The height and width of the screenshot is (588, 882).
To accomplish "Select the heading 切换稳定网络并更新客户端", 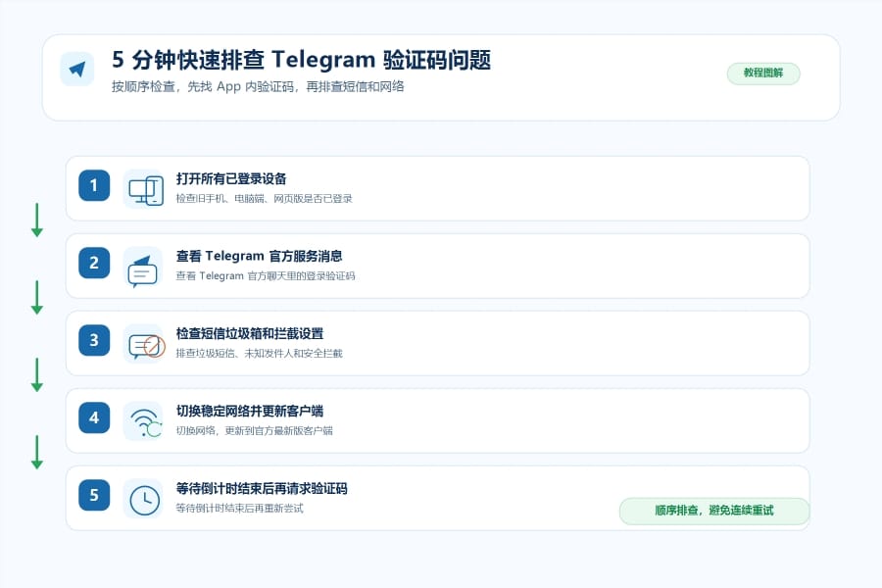I will tap(250, 412).
